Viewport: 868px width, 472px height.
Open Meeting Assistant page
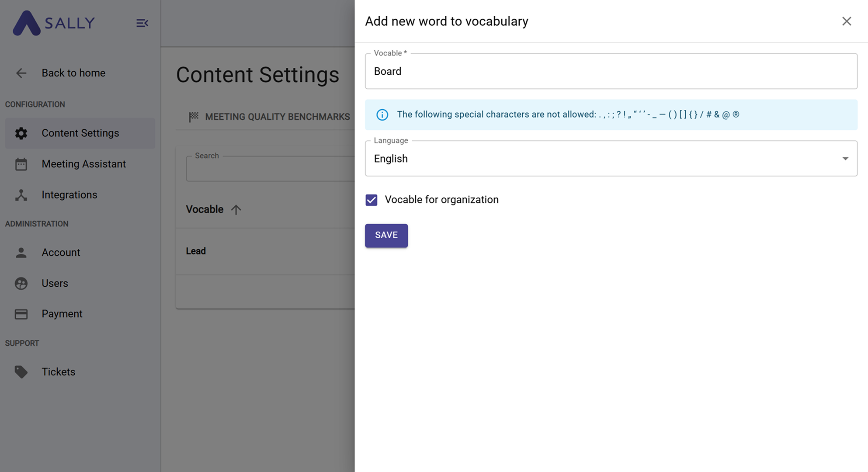80,164
